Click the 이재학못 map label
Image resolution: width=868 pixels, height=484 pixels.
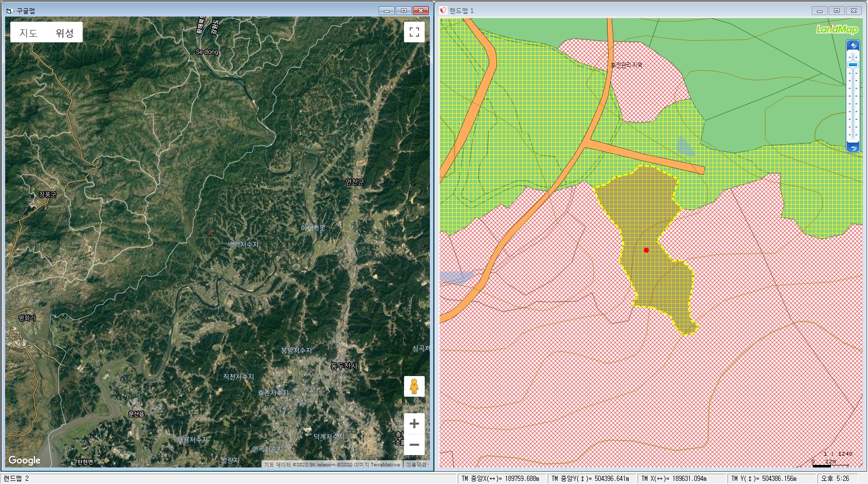coord(313,228)
